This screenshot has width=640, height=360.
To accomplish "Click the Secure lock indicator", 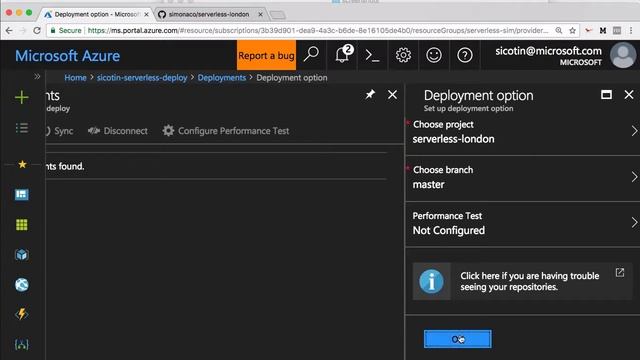I will [66, 31].
